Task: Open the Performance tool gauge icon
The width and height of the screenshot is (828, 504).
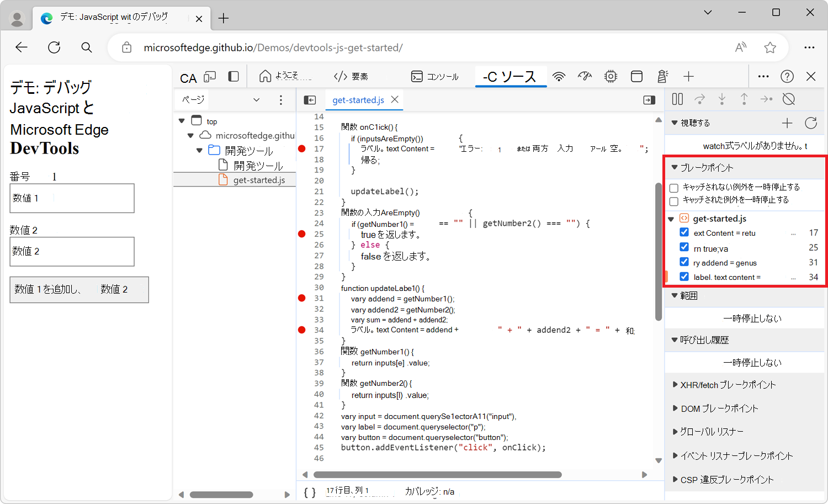Action: click(585, 77)
